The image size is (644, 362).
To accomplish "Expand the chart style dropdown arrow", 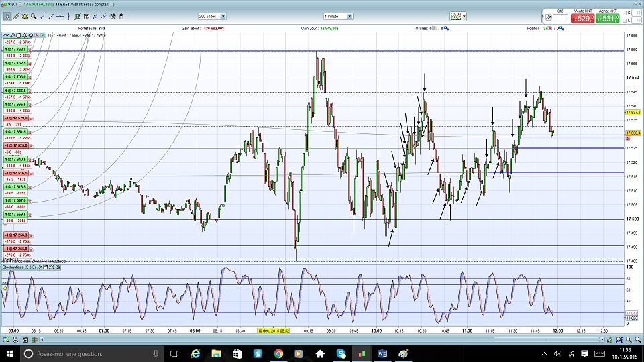I will tap(464, 16).
